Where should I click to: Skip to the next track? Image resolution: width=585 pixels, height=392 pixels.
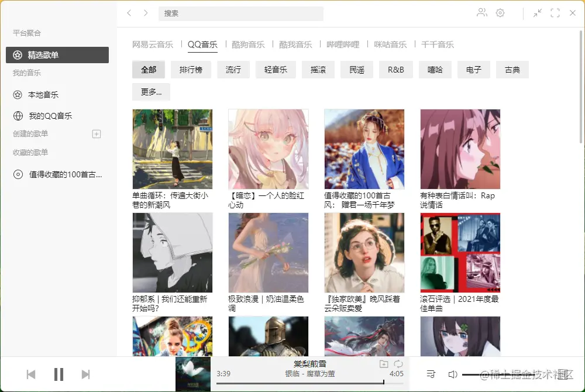pos(86,374)
